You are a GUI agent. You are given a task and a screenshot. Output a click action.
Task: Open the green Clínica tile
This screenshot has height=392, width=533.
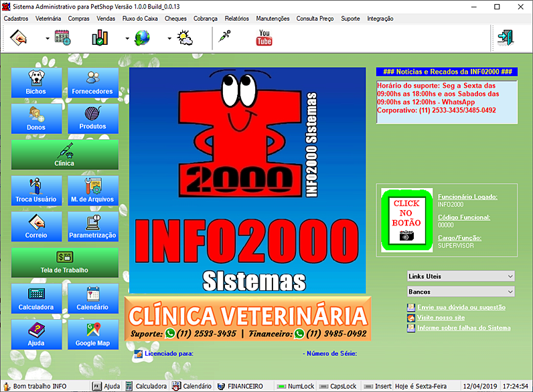64,155
